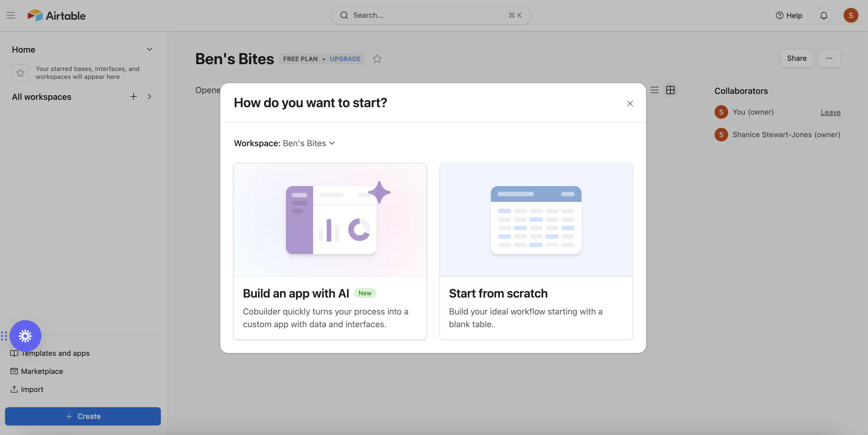Collapse the Home section

click(149, 49)
